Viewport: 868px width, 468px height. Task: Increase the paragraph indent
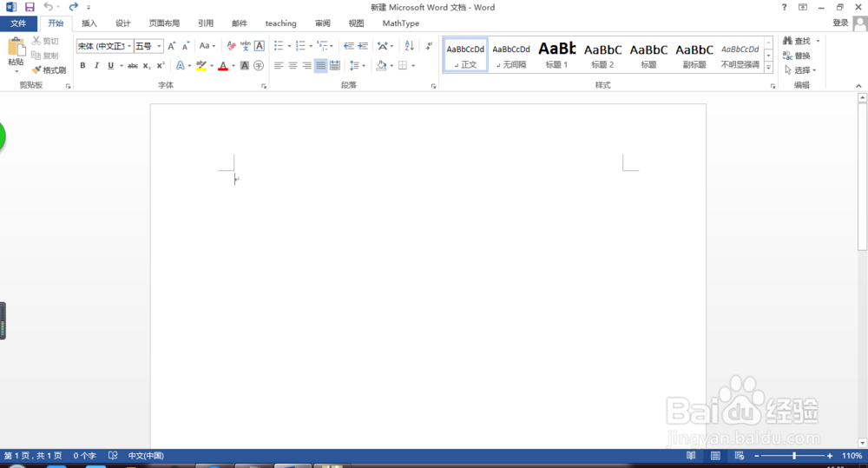click(363, 46)
